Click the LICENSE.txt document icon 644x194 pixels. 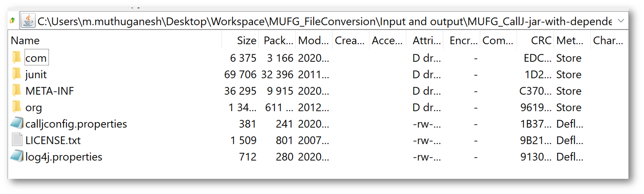17,140
